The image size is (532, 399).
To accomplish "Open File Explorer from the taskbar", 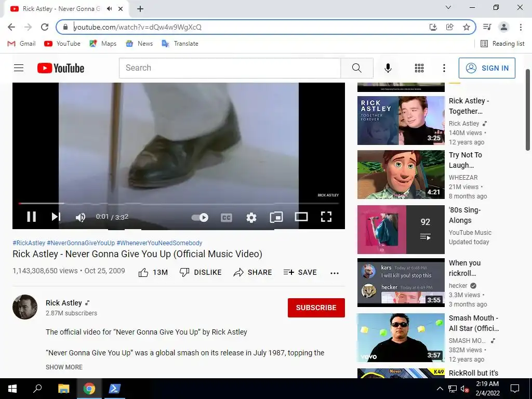I will (63, 389).
